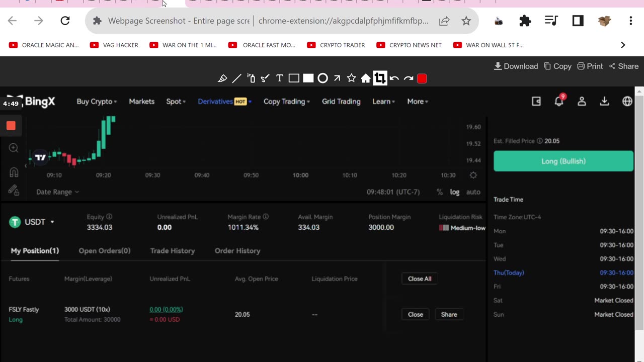This screenshot has height=362, width=644.
Task: Toggle percent scale on chart
Action: 440,192
